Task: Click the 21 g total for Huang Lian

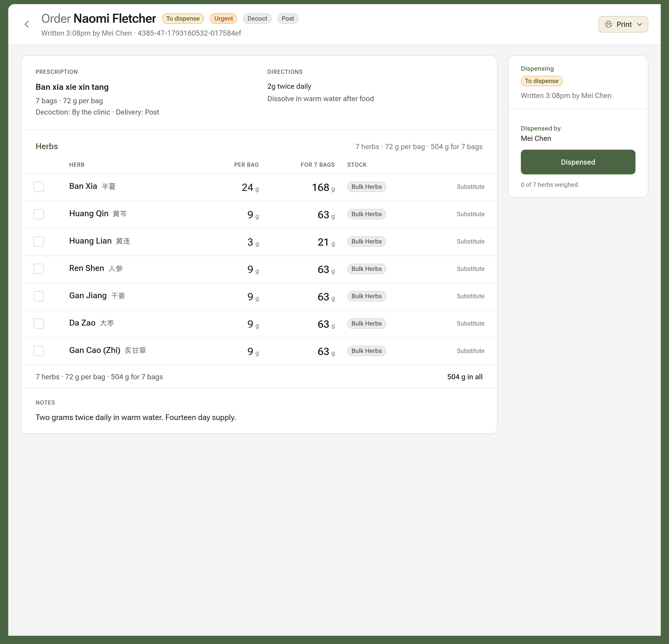Action: click(x=326, y=242)
